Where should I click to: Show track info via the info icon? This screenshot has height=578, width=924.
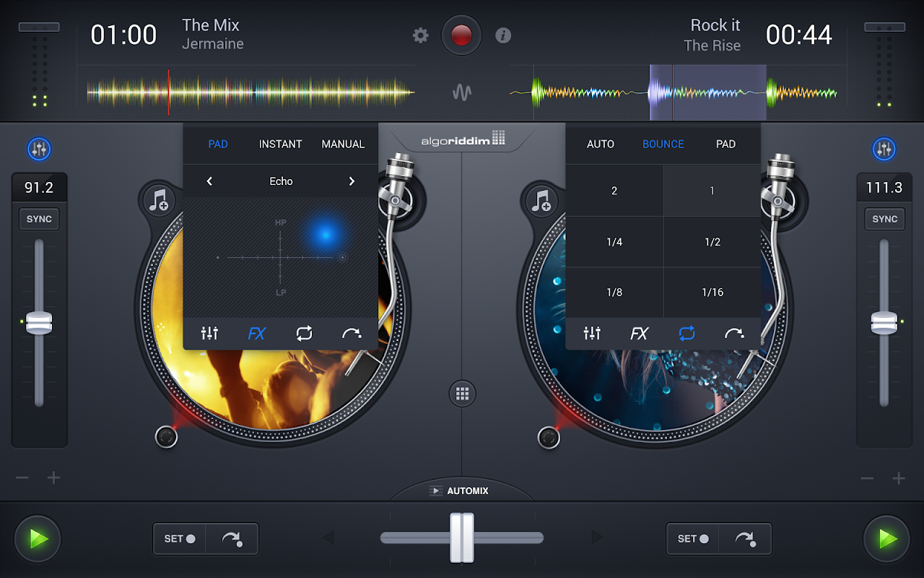(503, 35)
